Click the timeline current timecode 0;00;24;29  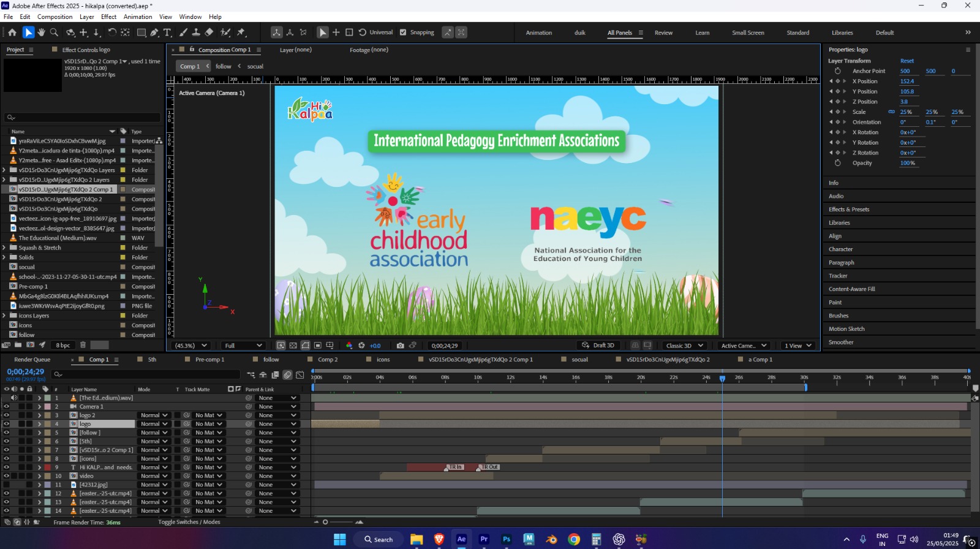click(26, 372)
